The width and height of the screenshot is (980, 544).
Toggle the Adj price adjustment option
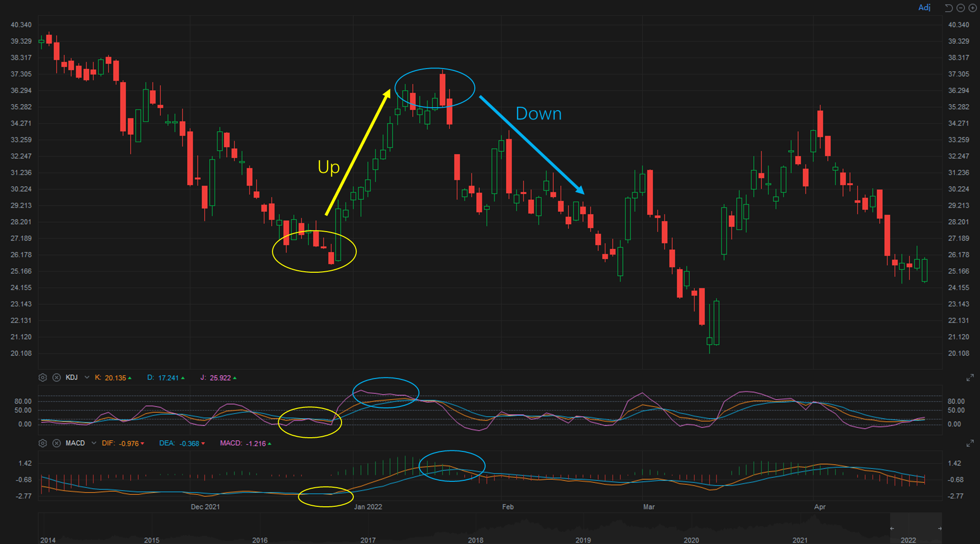click(x=924, y=7)
